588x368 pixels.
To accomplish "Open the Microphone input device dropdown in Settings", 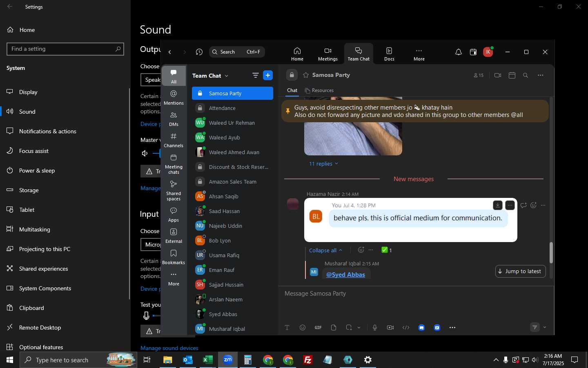I will [x=151, y=245].
